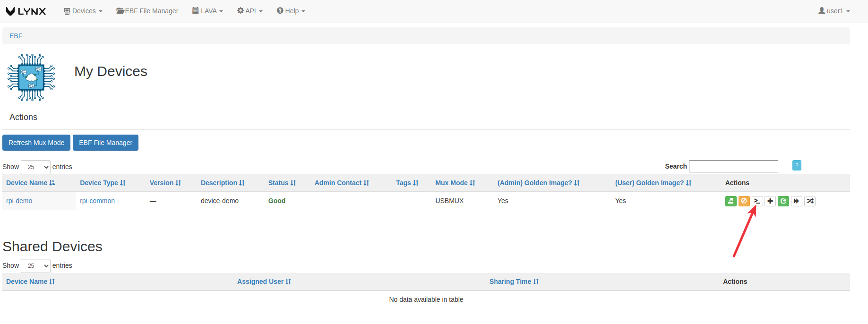
Task: Sort by Version column
Action: pos(165,183)
